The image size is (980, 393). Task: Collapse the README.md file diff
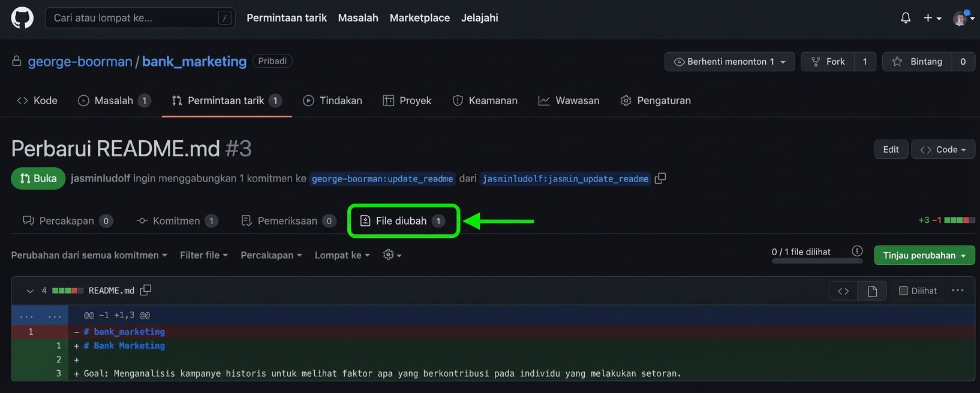tap(30, 291)
